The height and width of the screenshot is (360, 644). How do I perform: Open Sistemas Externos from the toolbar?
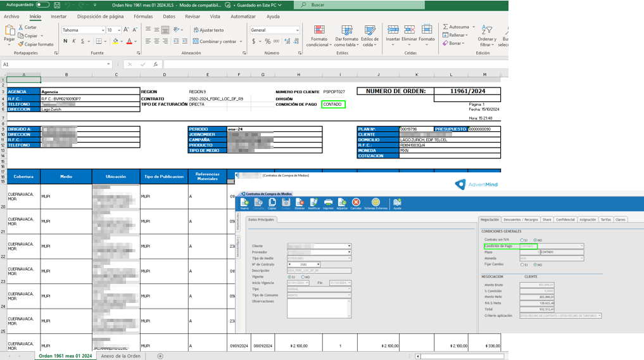click(376, 203)
